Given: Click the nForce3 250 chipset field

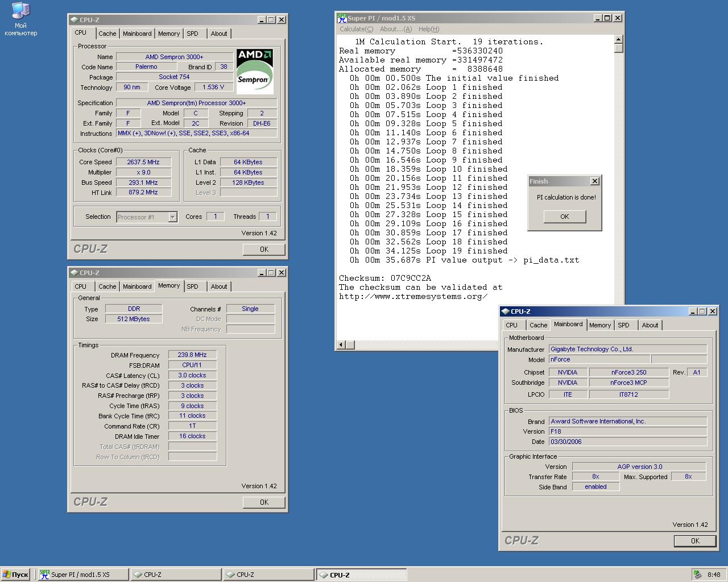Looking at the screenshot, I should [629, 372].
